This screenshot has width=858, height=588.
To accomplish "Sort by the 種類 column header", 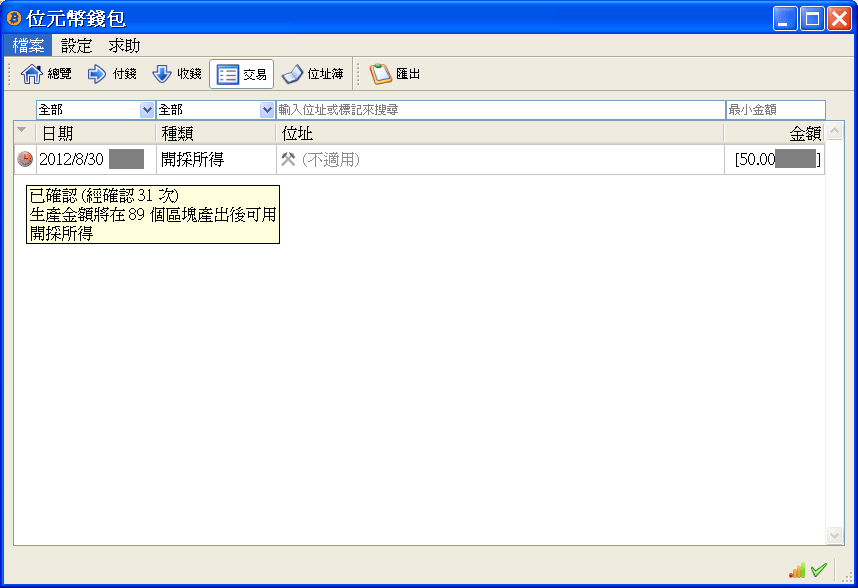I will point(216,133).
